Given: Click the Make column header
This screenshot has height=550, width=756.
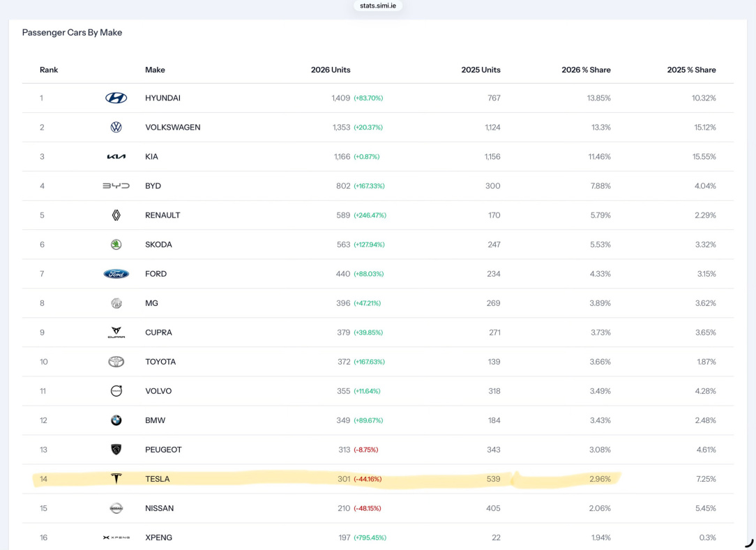Looking at the screenshot, I should [x=156, y=70].
